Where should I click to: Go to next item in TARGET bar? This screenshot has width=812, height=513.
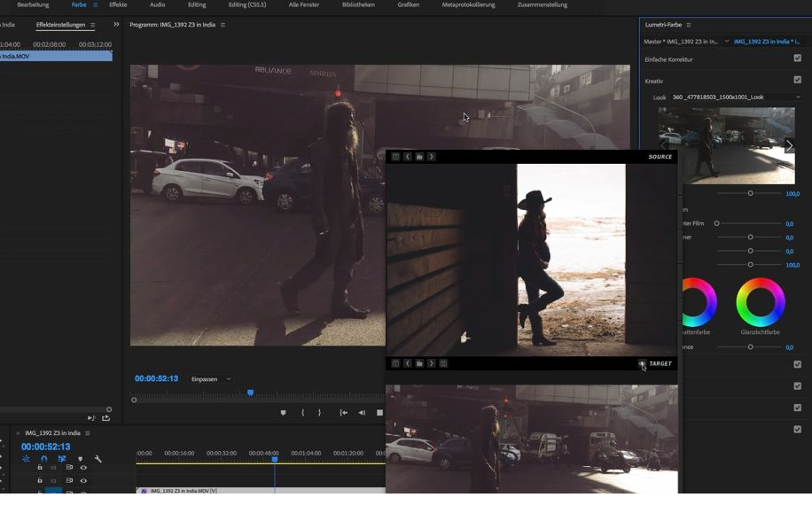click(x=432, y=363)
